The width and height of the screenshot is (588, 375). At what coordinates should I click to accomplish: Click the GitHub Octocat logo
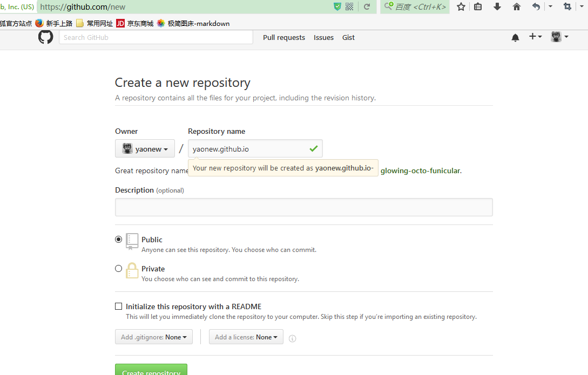[46, 37]
